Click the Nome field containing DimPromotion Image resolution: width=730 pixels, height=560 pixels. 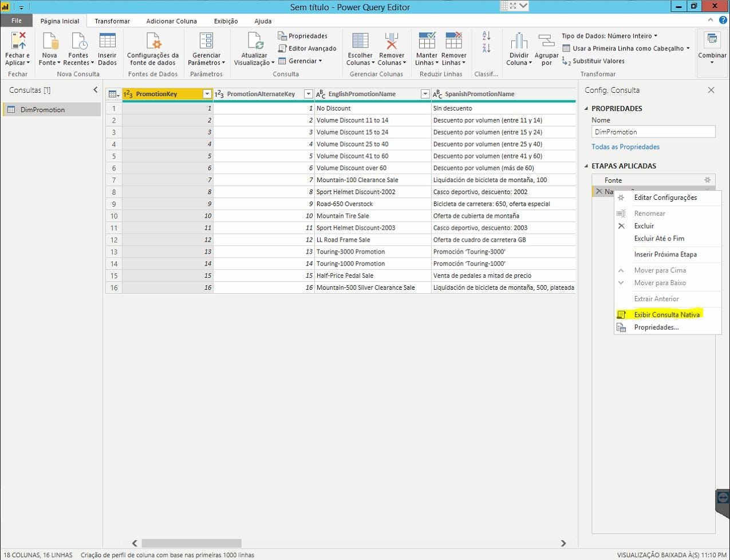click(653, 132)
